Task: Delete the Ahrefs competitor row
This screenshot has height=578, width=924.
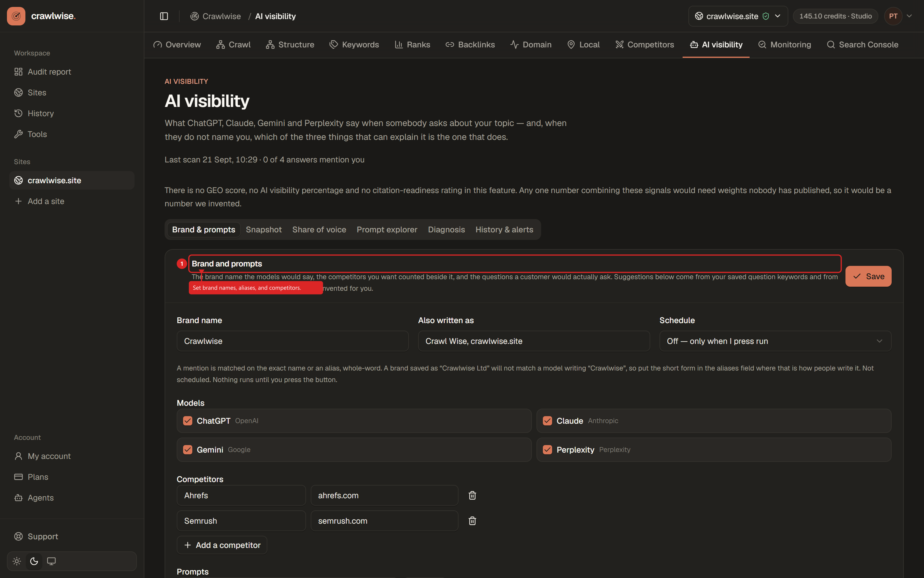Action: point(472,495)
